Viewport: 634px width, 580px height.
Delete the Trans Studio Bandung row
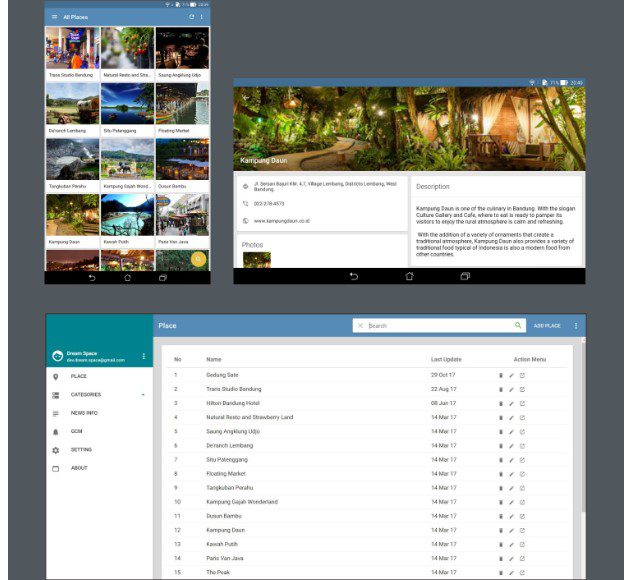click(501, 389)
